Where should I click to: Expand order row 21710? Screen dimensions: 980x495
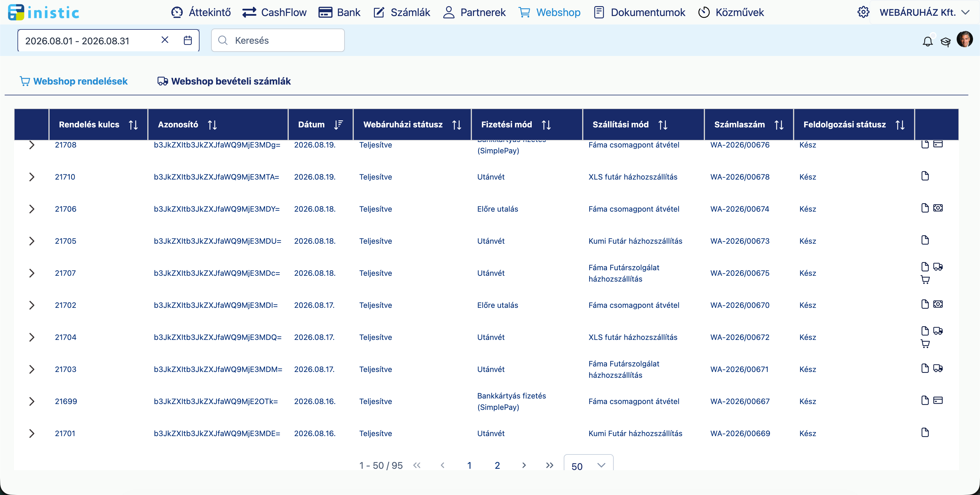32,177
